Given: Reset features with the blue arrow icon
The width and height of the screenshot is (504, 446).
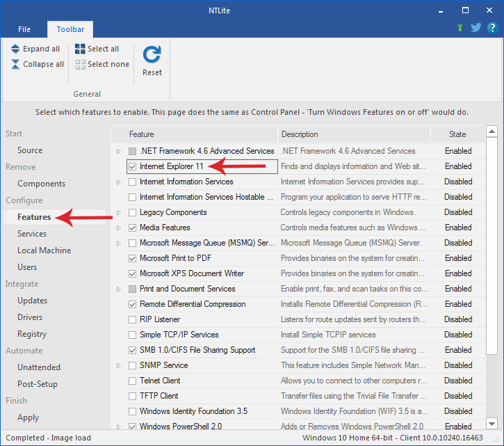Looking at the screenshot, I should [152, 54].
